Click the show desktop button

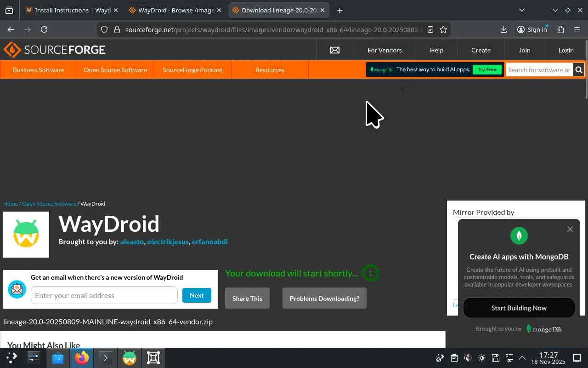577,358
